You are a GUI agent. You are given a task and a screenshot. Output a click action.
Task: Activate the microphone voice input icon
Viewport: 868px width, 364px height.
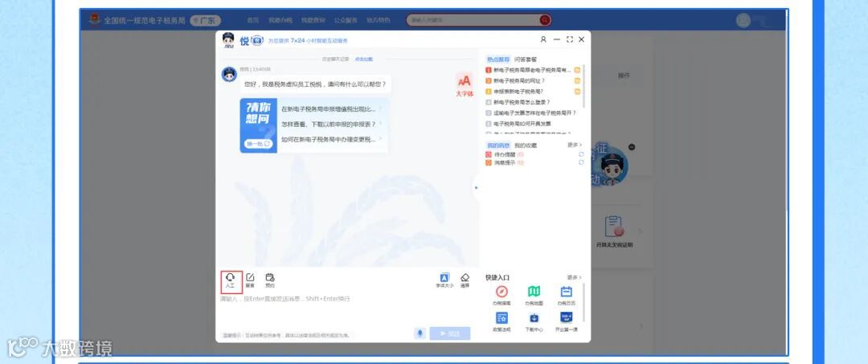point(420,333)
